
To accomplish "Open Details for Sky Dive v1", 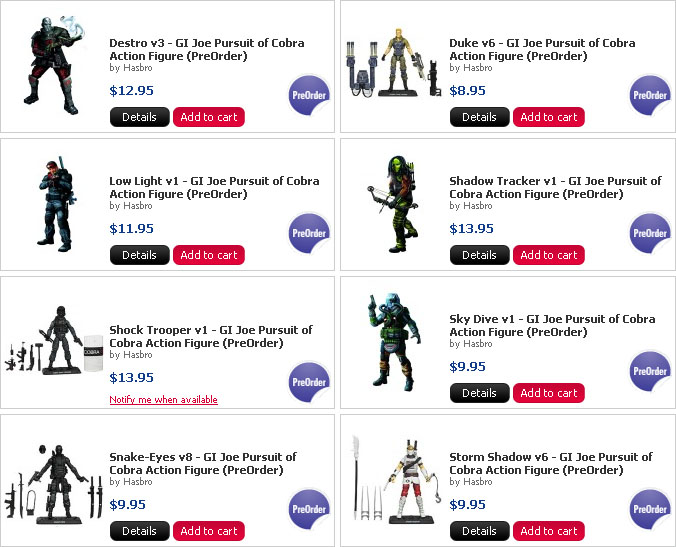I will (x=479, y=393).
